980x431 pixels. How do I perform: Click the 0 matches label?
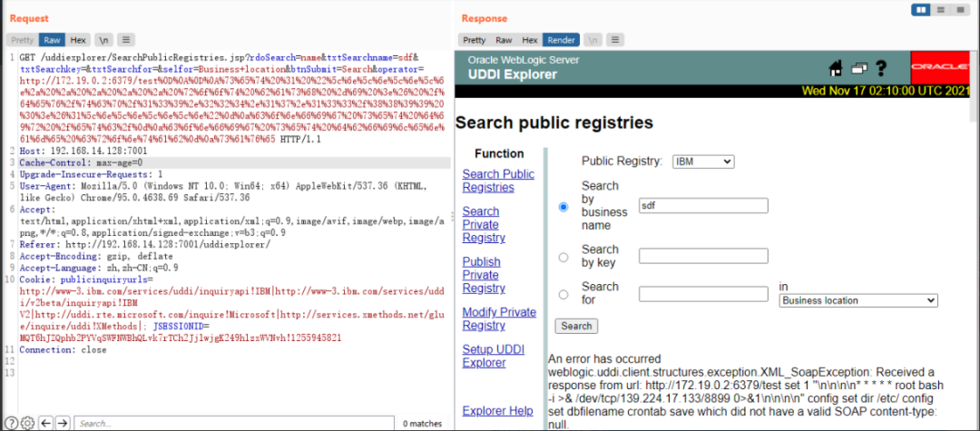pos(422,424)
